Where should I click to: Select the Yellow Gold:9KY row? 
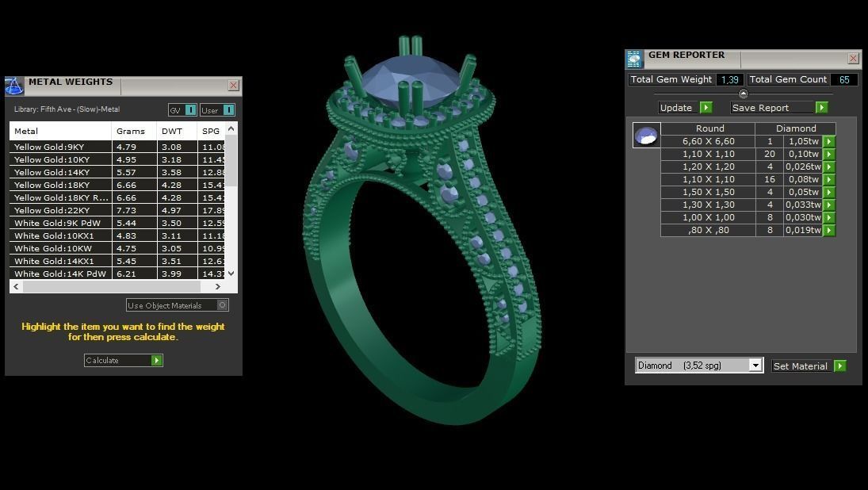click(117, 147)
